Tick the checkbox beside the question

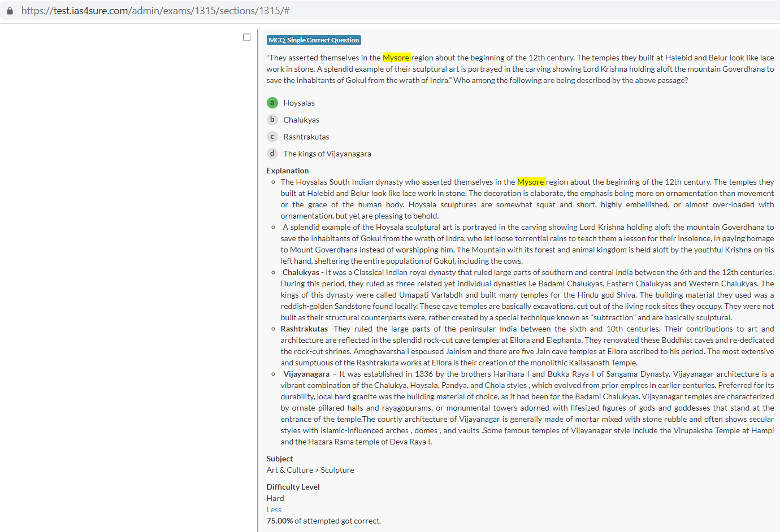246,37
